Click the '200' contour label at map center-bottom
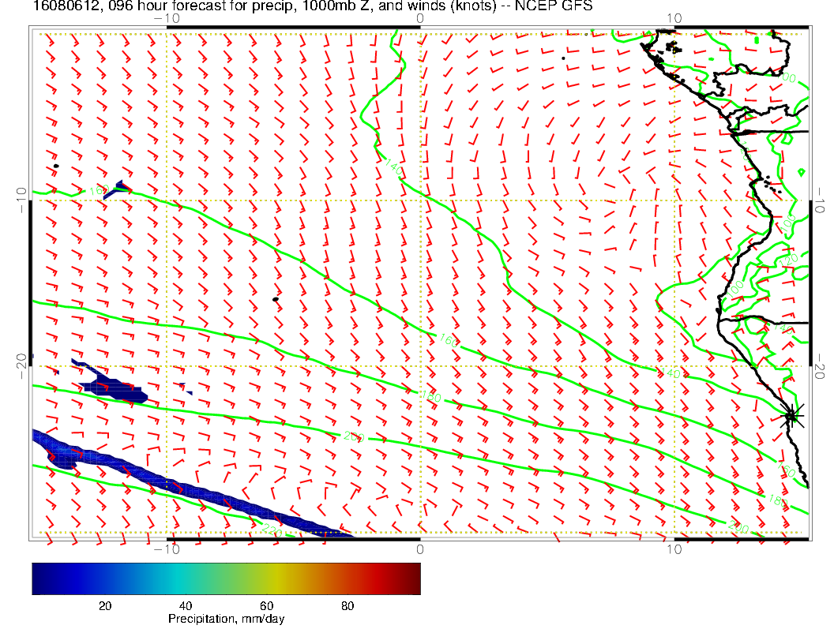 (x=355, y=436)
